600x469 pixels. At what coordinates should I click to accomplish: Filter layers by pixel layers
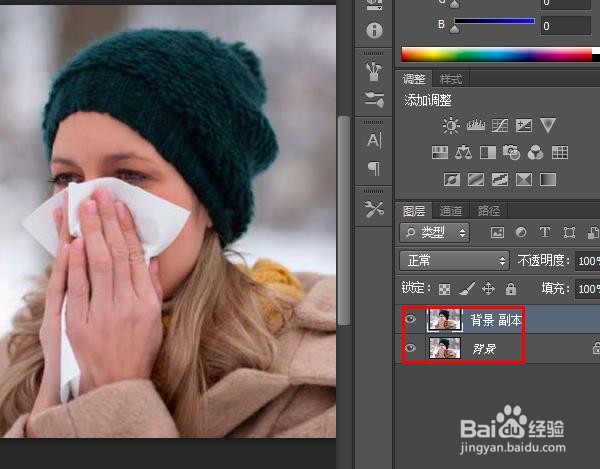tap(497, 232)
